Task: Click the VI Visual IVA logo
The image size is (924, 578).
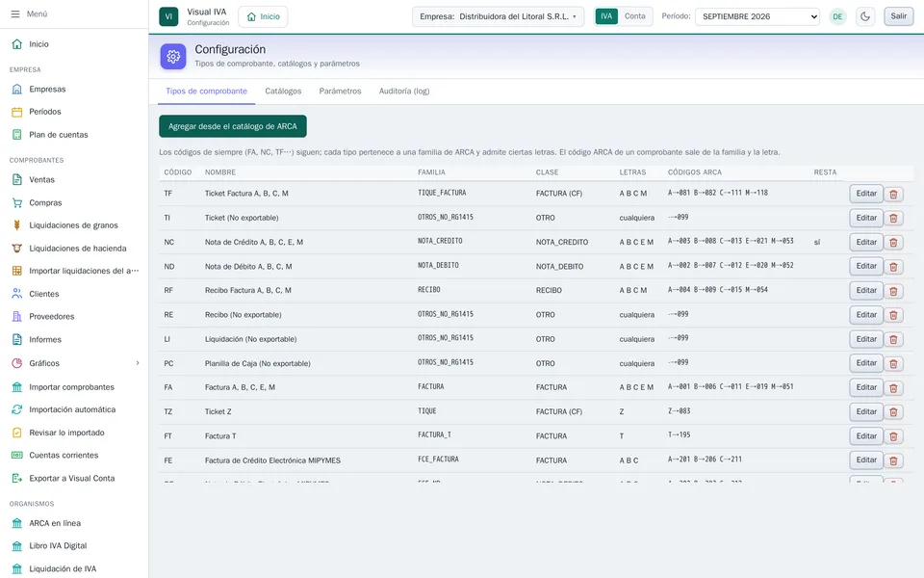Action: pos(168,16)
